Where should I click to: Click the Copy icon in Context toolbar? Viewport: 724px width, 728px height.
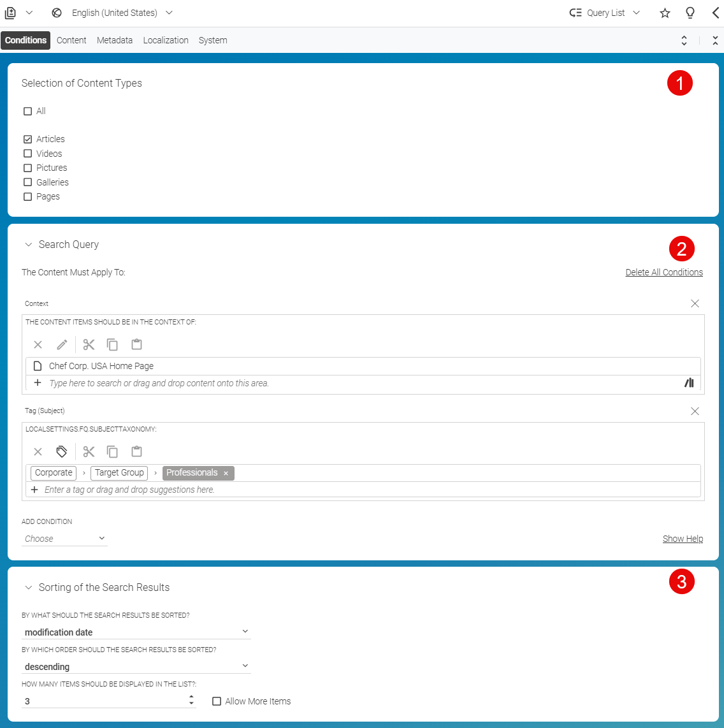pos(113,344)
